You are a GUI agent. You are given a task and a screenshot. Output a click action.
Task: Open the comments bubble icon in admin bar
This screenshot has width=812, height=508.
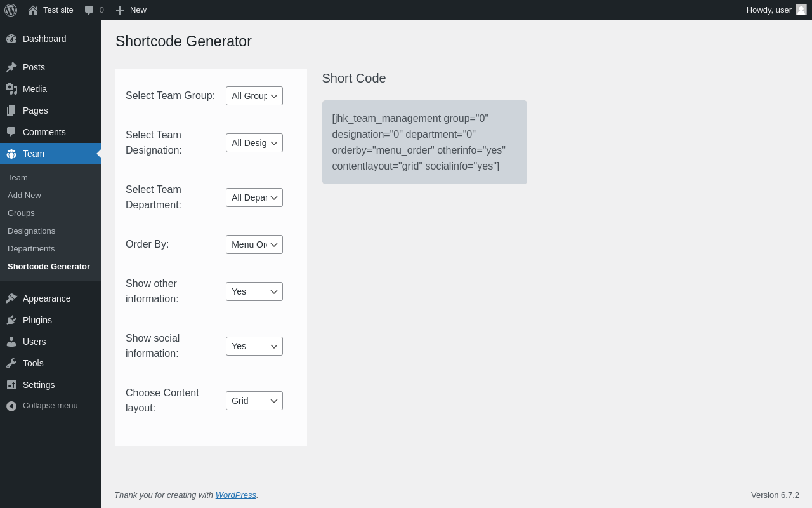tap(89, 10)
